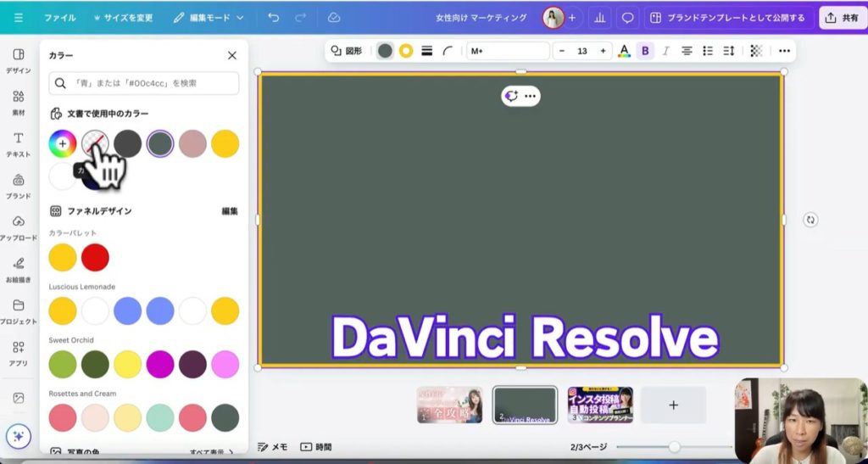Image resolution: width=868 pixels, height=464 pixels.
Task: Open the border style lines icon
Action: point(427,51)
